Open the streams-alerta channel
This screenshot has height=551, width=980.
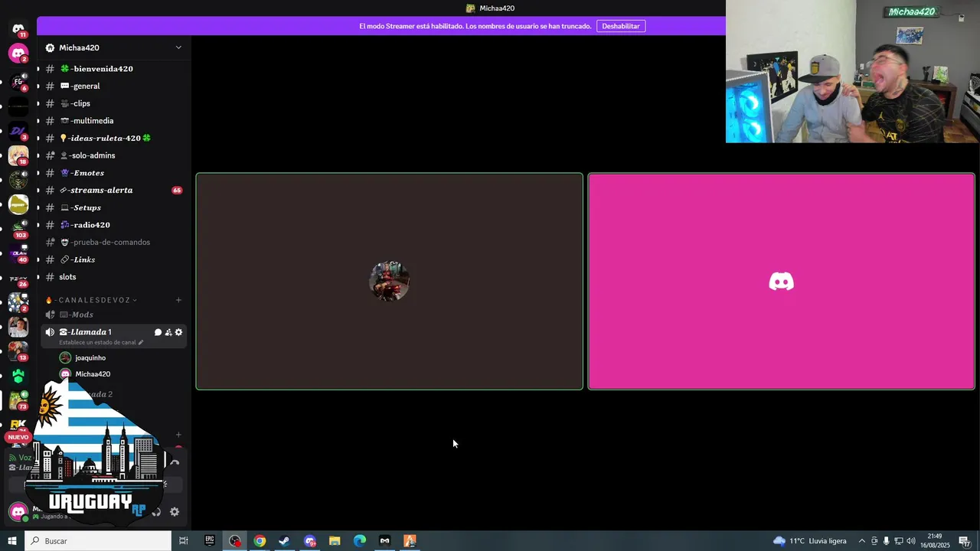(x=113, y=190)
